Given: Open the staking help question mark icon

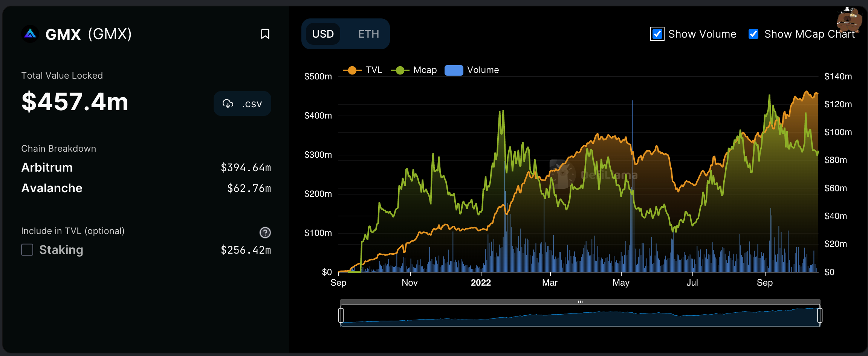Looking at the screenshot, I should [x=265, y=233].
